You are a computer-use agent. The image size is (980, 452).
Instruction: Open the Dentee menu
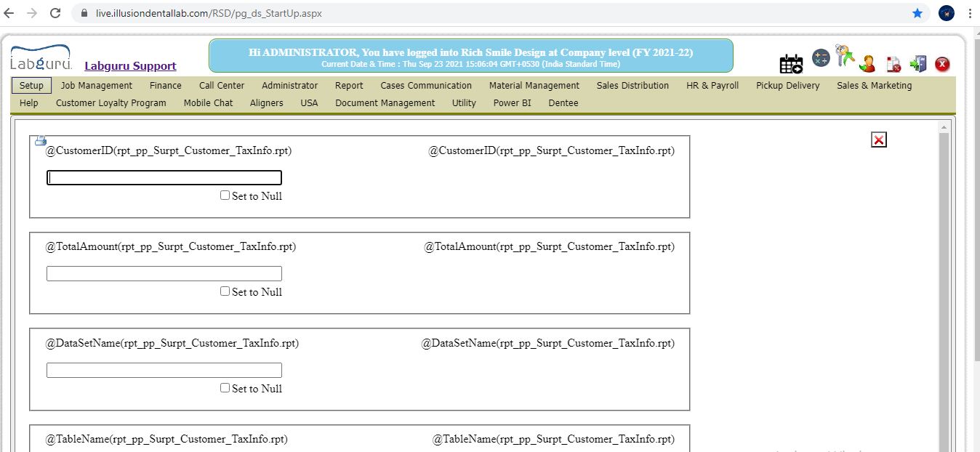(x=563, y=102)
